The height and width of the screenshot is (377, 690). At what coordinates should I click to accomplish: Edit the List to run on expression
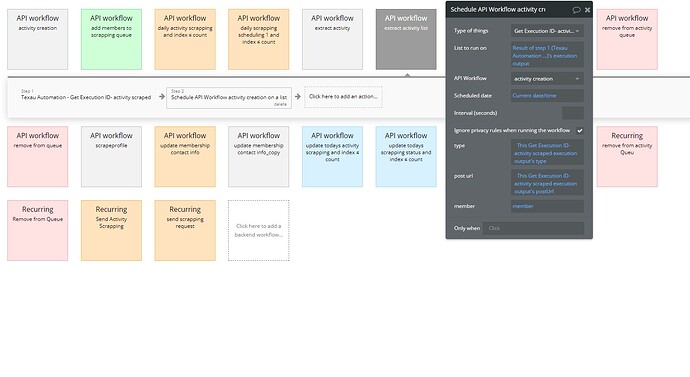(547, 55)
